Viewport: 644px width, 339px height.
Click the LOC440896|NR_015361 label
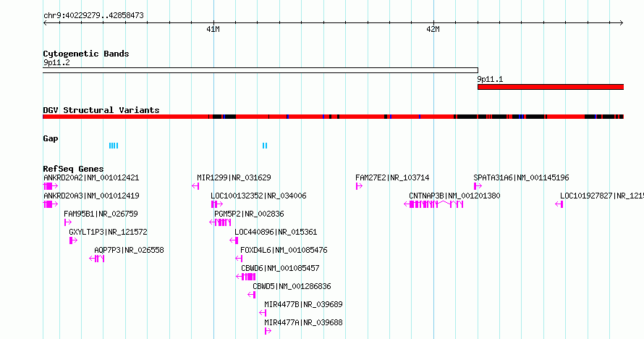[276, 232]
